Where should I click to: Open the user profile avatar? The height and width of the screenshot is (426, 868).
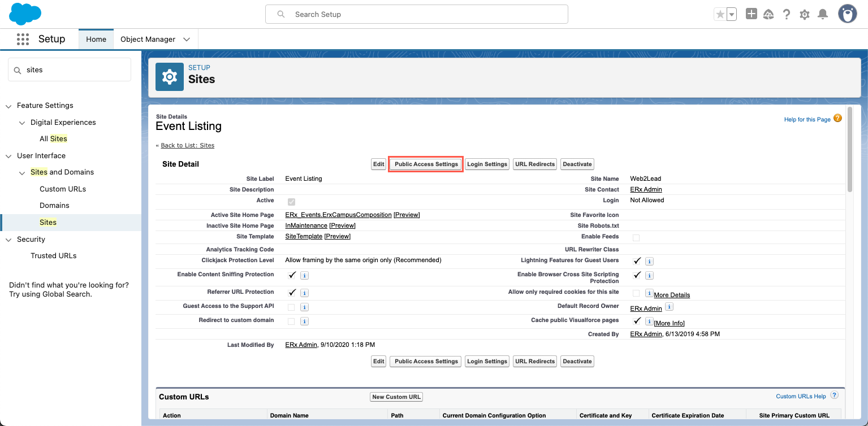point(847,14)
